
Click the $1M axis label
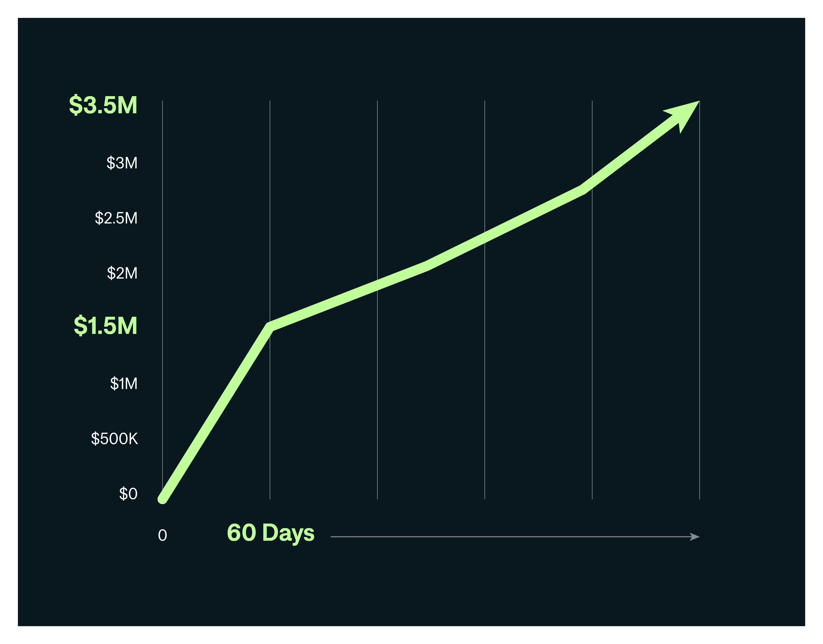tap(124, 384)
